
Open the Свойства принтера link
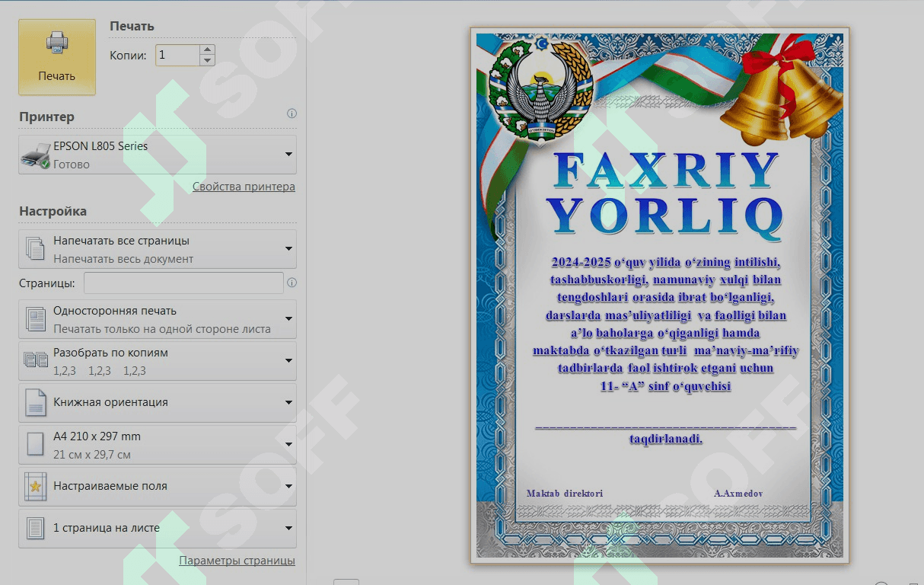[x=244, y=187]
